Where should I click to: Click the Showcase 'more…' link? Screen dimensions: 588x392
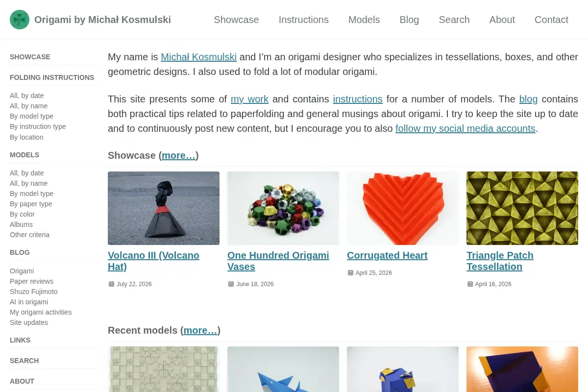pyautogui.click(x=178, y=155)
